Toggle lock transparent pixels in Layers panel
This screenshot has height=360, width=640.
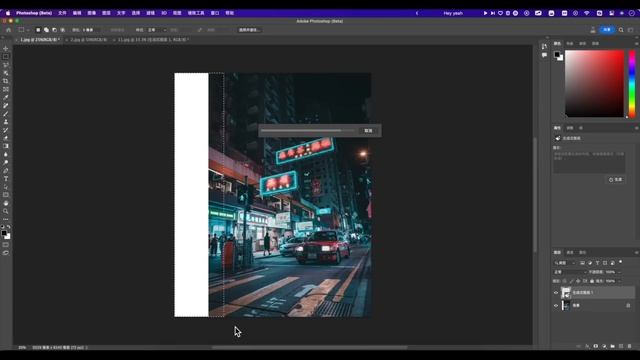coord(564,281)
